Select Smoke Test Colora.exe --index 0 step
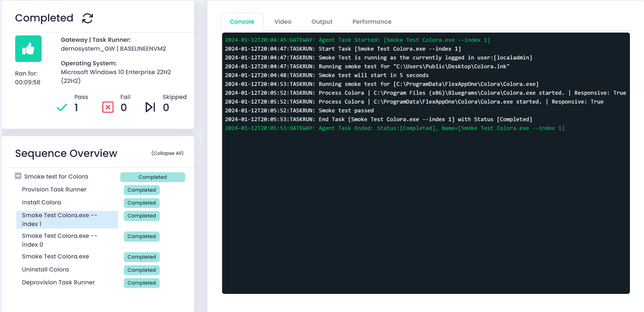The width and height of the screenshot is (644, 312). (x=60, y=240)
